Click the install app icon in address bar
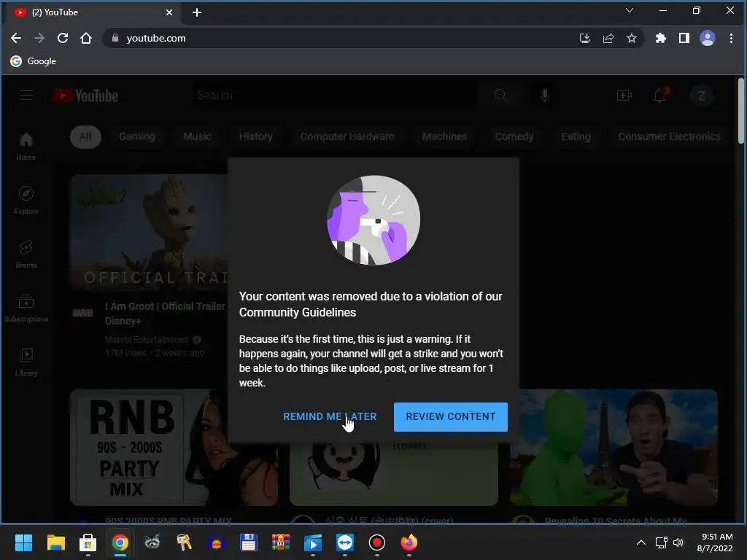Image resolution: width=747 pixels, height=560 pixels. point(584,38)
